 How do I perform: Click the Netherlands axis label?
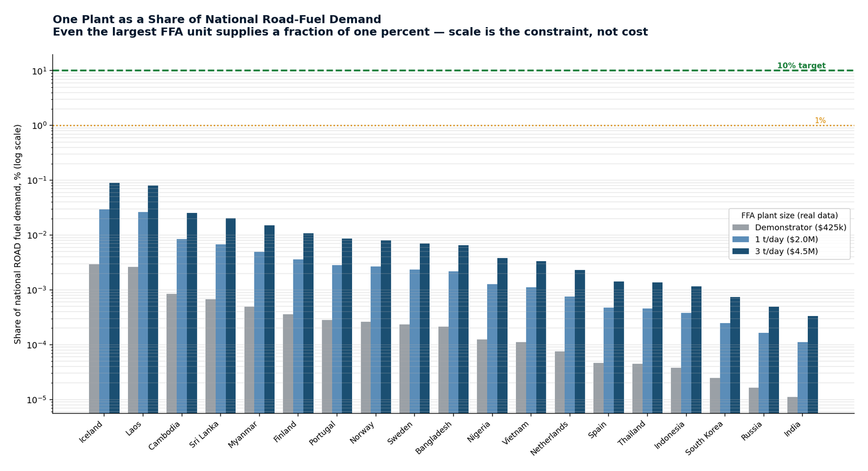click(550, 438)
